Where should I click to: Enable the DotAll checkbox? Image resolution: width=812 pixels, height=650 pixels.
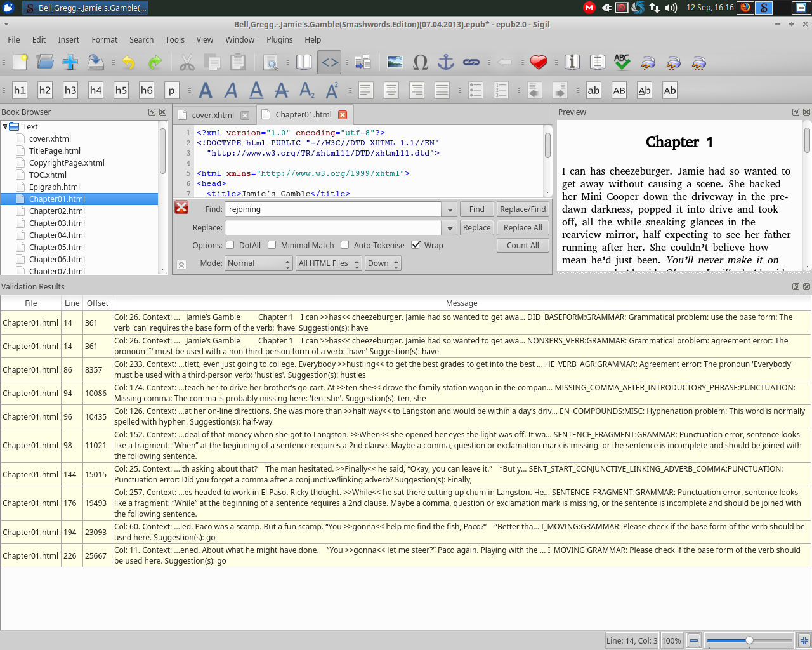point(230,245)
